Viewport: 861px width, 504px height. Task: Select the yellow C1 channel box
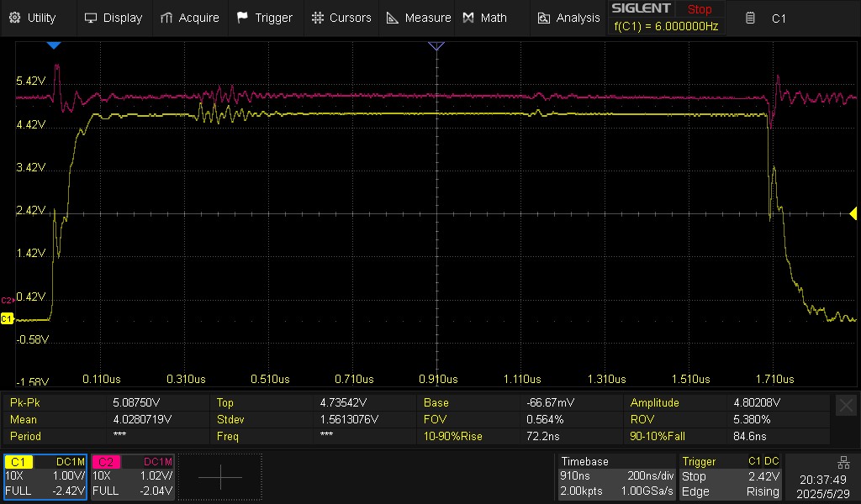click(x=45, y=476)
